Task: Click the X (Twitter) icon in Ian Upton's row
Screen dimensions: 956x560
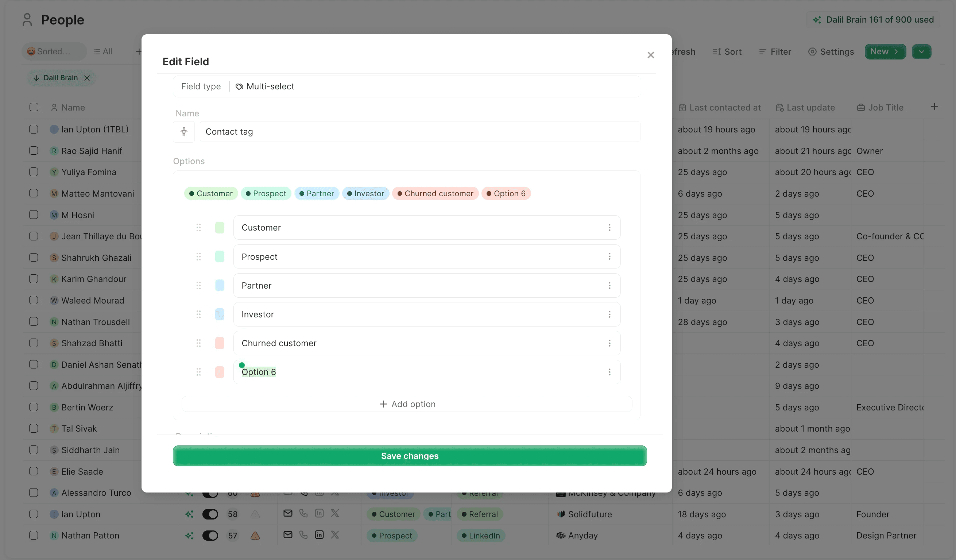Action: [335, 513]
